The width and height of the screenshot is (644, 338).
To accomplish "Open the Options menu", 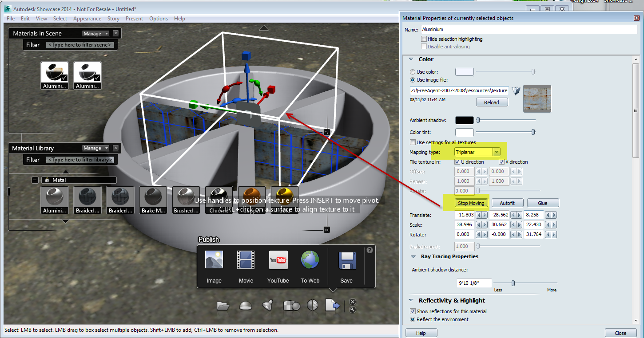I will point(159,19).
